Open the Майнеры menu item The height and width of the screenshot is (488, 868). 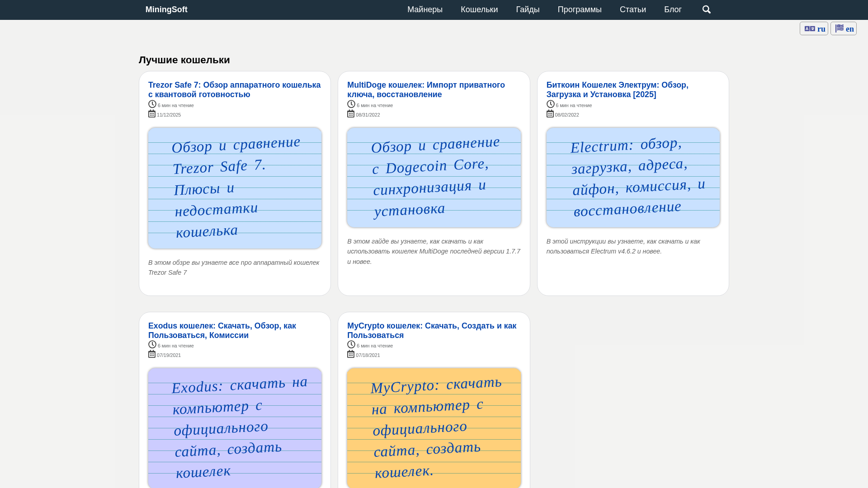pos(425,9)
